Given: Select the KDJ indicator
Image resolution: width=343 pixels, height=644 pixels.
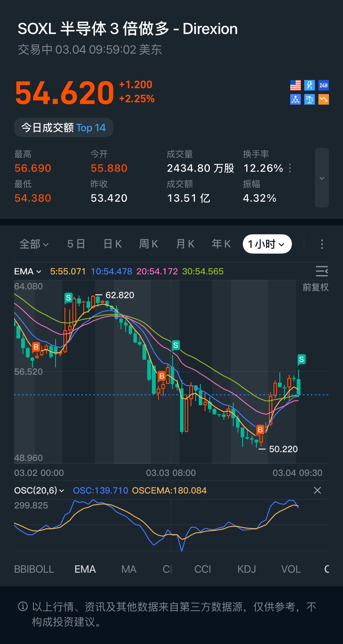Looking at the screenshot, I should coord(247,569).
